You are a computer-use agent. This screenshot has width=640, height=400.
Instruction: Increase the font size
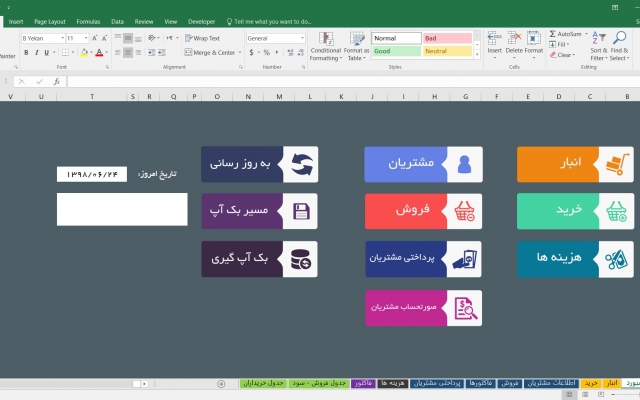[95, 38]
